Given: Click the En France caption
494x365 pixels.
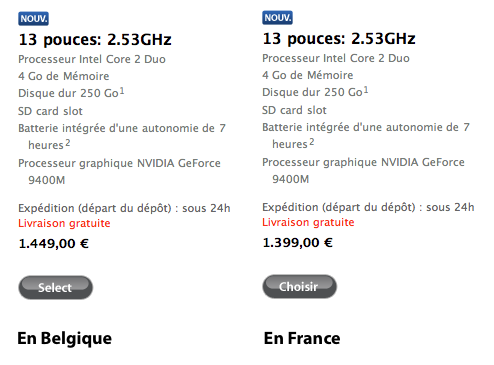Looking at the screenshot, I should 302,338.
